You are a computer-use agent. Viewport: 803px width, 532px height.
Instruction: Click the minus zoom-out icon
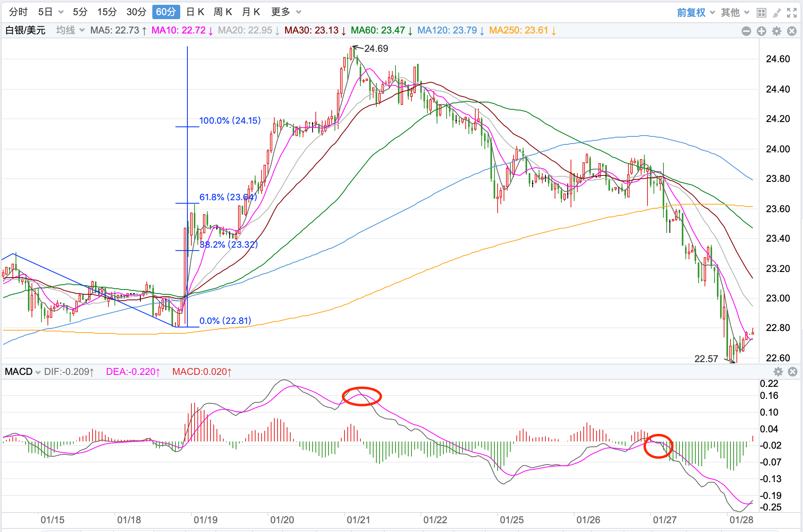746,31
